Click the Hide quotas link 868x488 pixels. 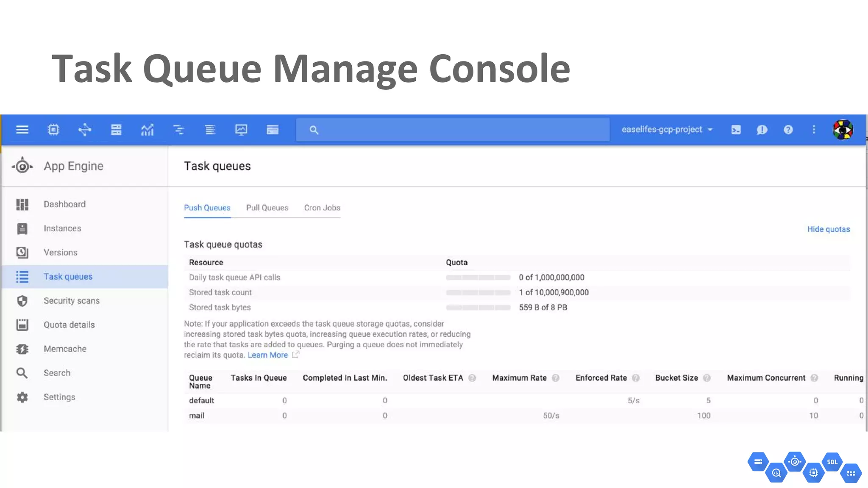(828, 229)
